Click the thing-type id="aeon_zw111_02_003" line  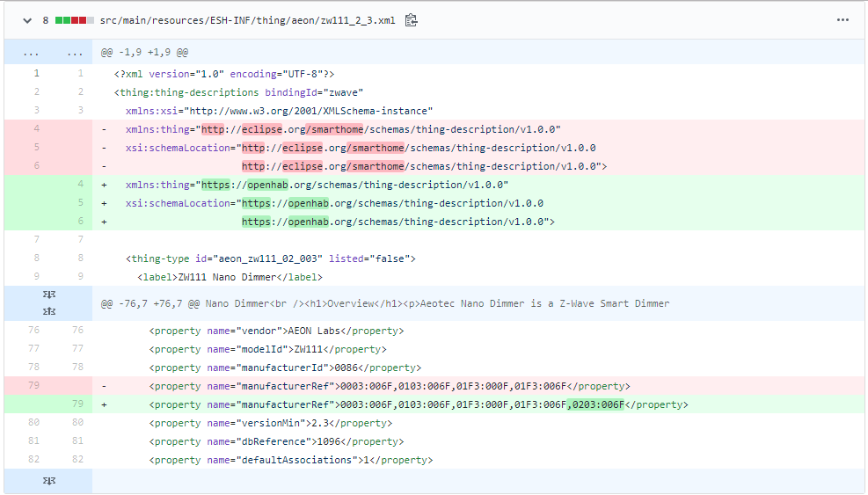271,258
